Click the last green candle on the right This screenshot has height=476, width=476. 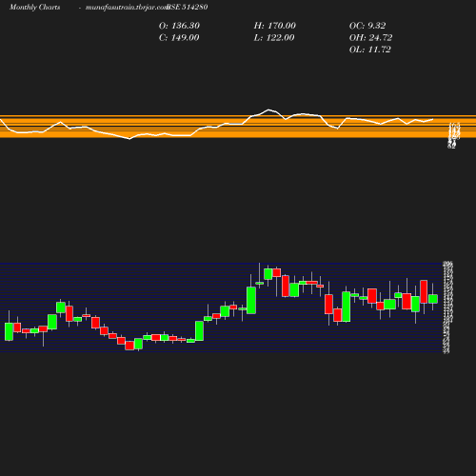(433, 299)
